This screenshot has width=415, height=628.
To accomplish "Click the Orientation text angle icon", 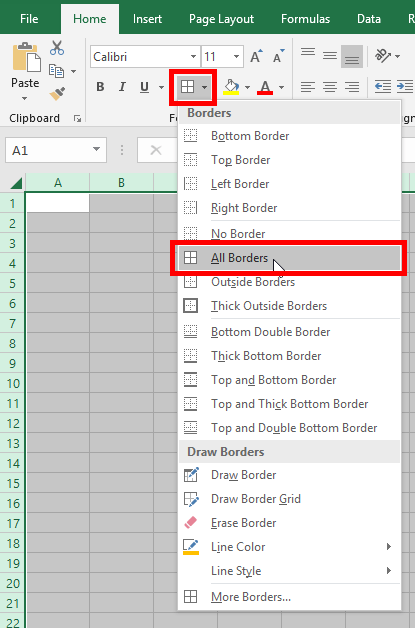I will 383,56.
